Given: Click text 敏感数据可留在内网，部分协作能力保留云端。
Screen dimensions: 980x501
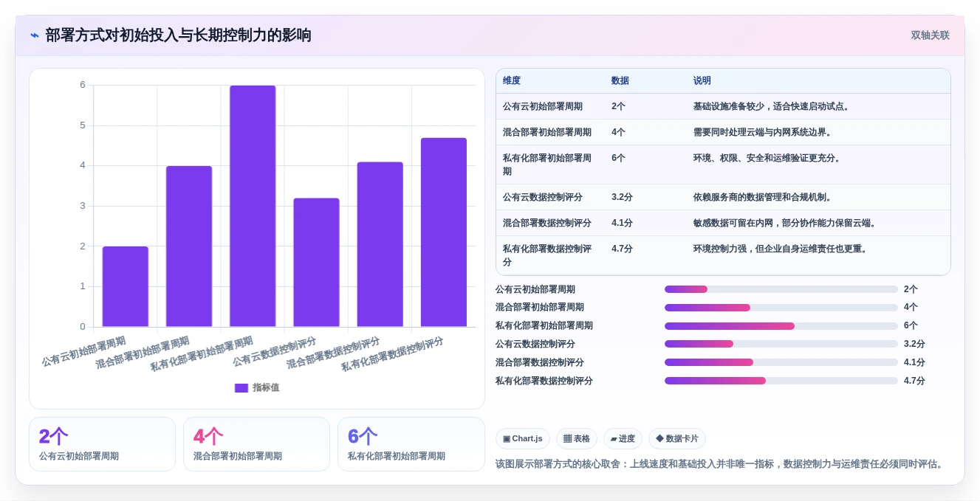Looking at the screenshot, I should 787,223.
